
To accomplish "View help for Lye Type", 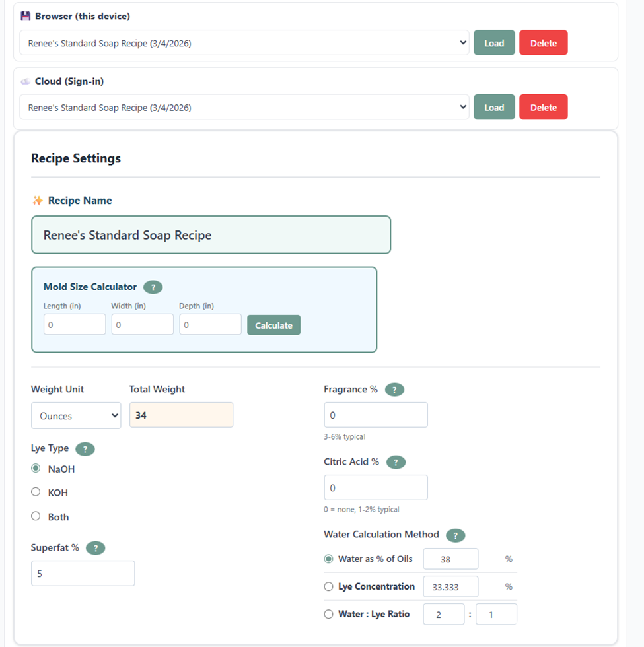I will pyautogui.click(x=85, y=448).
